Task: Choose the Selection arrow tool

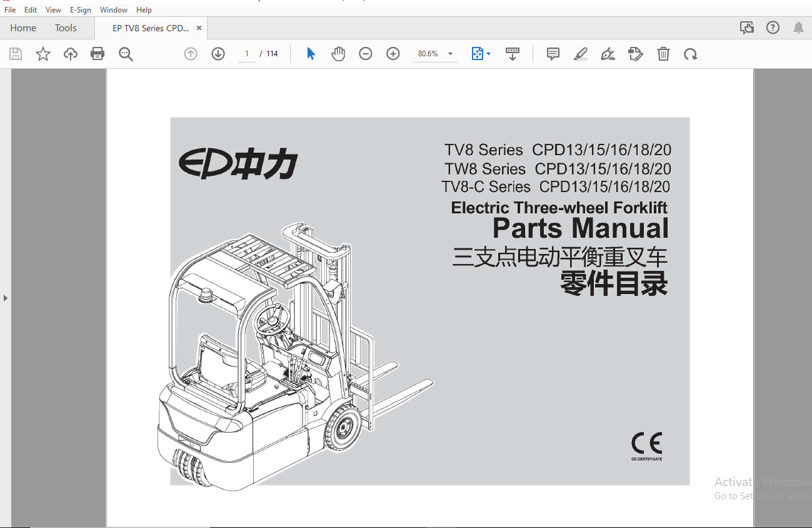Action: [x=311, y=54]
